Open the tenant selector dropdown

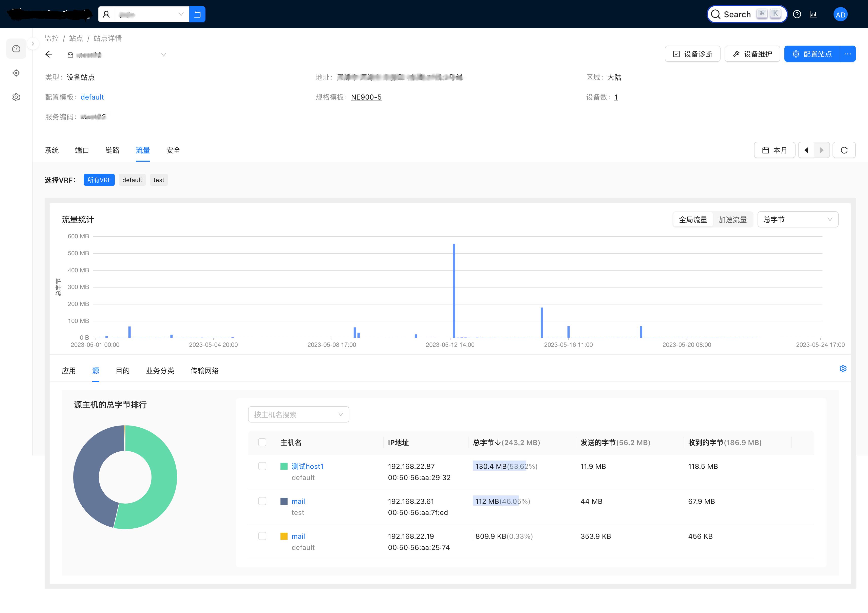tap(152, 14)
